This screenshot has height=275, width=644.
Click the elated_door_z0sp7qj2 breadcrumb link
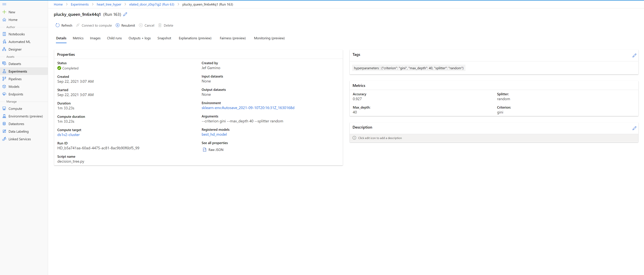(x=152, y=4)
